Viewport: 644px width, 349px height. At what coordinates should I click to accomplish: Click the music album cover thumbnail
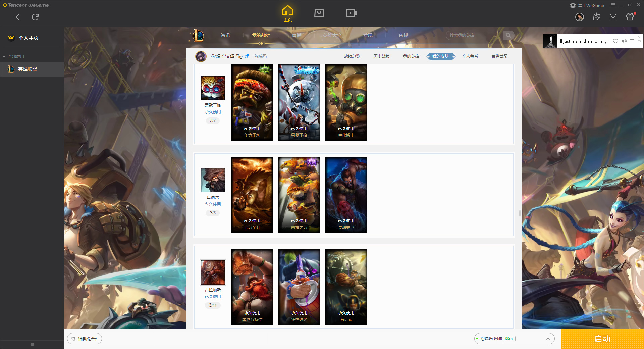pyautogui.click(x=550, y=41)
